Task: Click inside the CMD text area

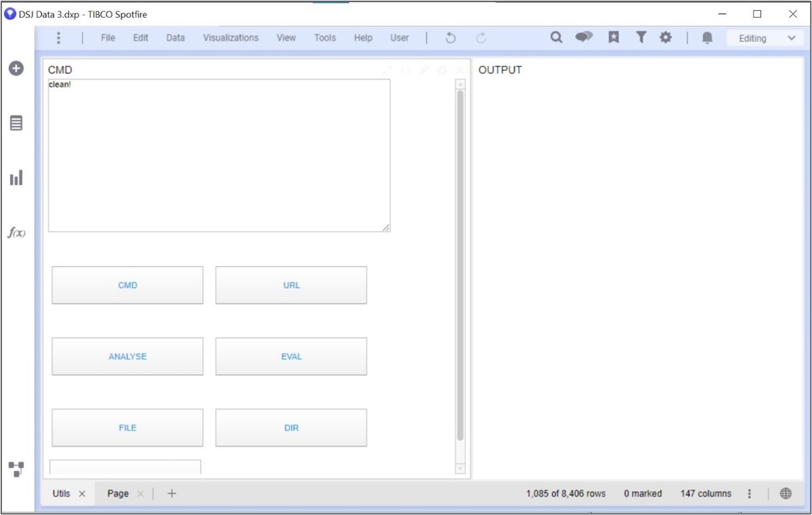Action: pyautogui.click(x=219, y=156)
